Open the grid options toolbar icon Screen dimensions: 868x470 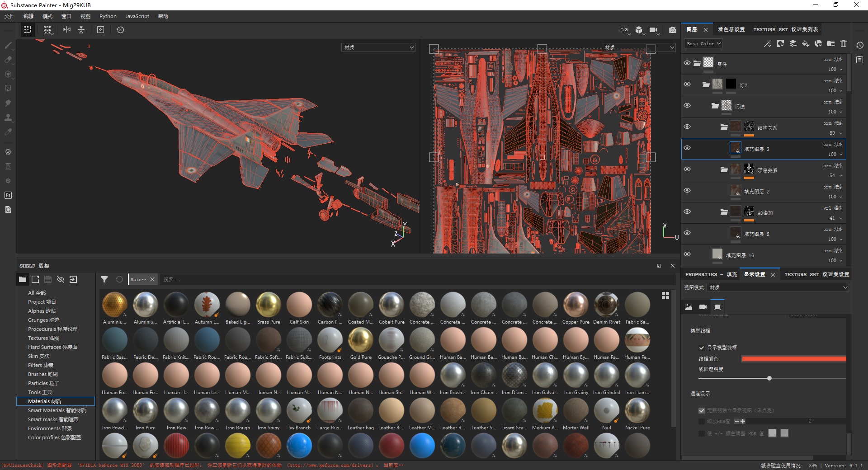tap(47, 30)
